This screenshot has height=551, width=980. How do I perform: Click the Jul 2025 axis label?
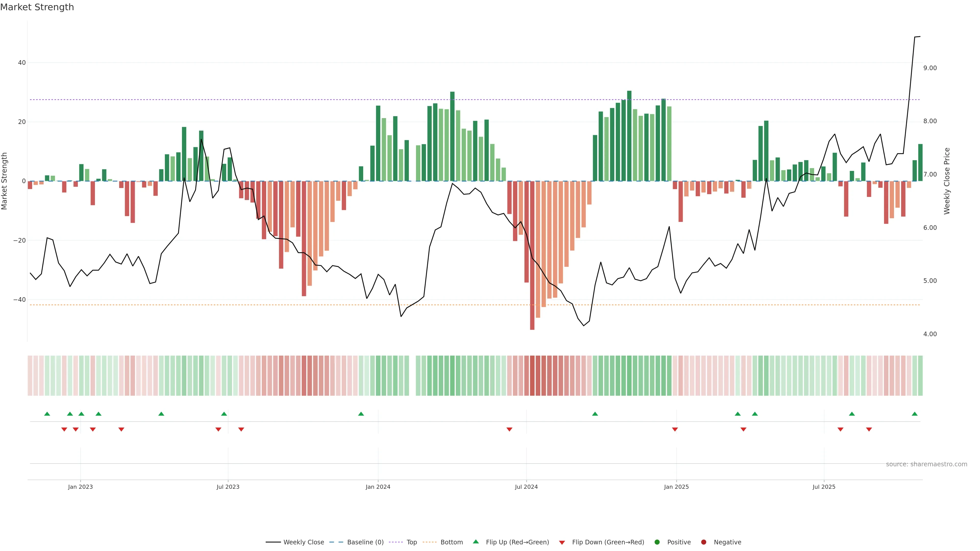tap(824, 487)
